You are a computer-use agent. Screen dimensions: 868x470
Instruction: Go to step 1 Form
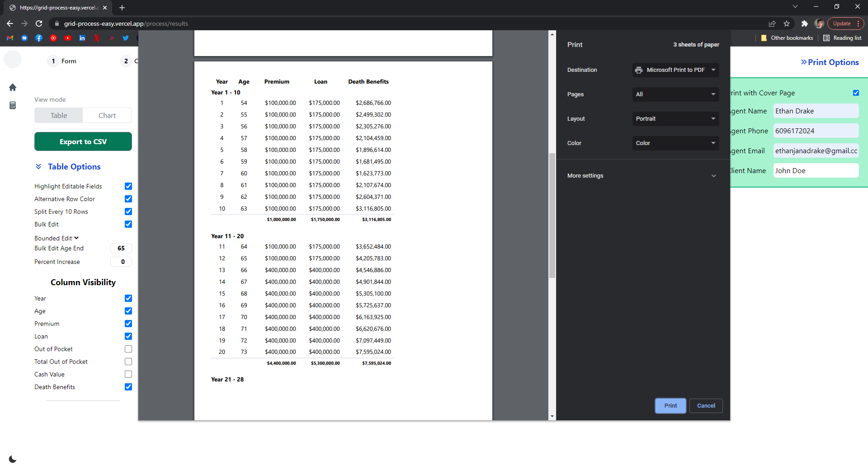62,61
